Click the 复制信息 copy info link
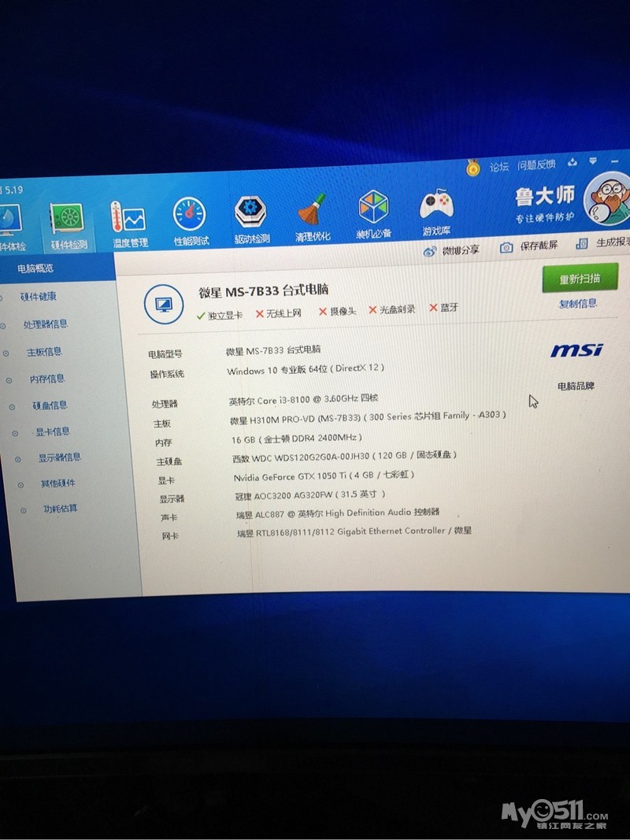Screen dimensions: 630x840 [577, 304]
